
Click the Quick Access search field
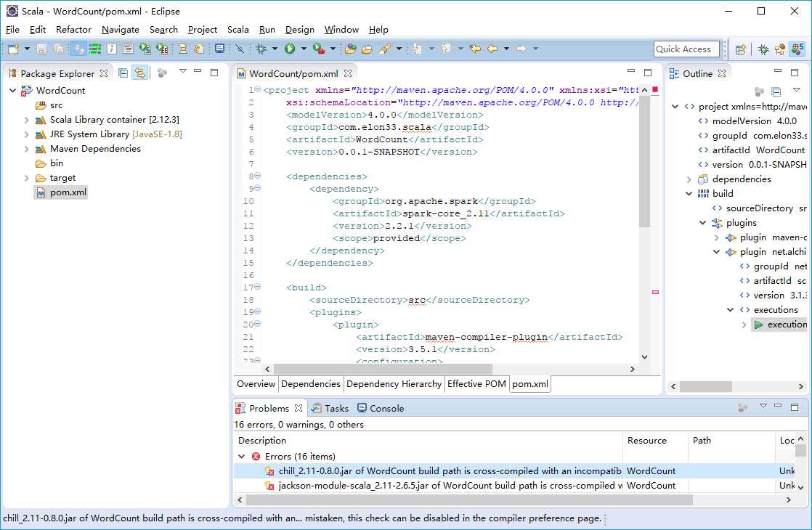(x=686, y=49)
